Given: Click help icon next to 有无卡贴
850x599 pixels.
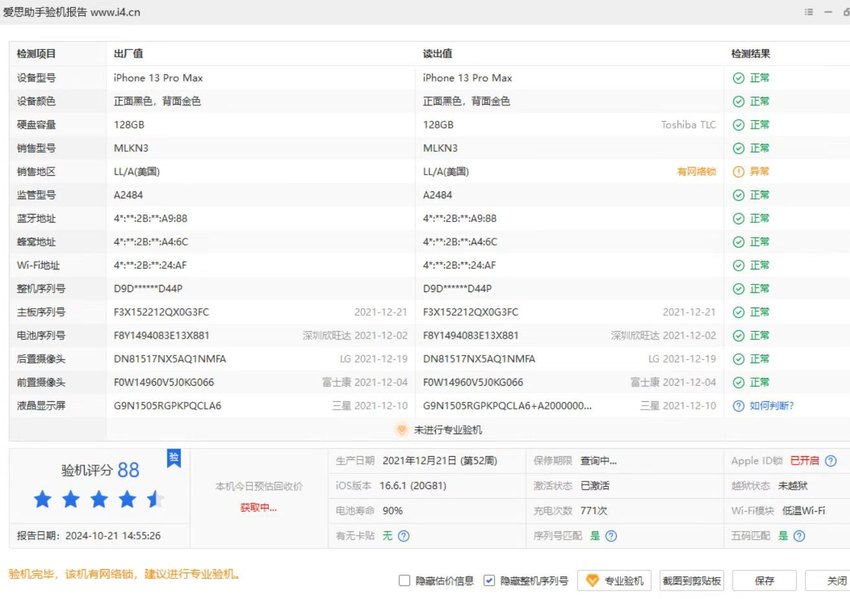Looking at the screenshot, I should tap(404, 536).
